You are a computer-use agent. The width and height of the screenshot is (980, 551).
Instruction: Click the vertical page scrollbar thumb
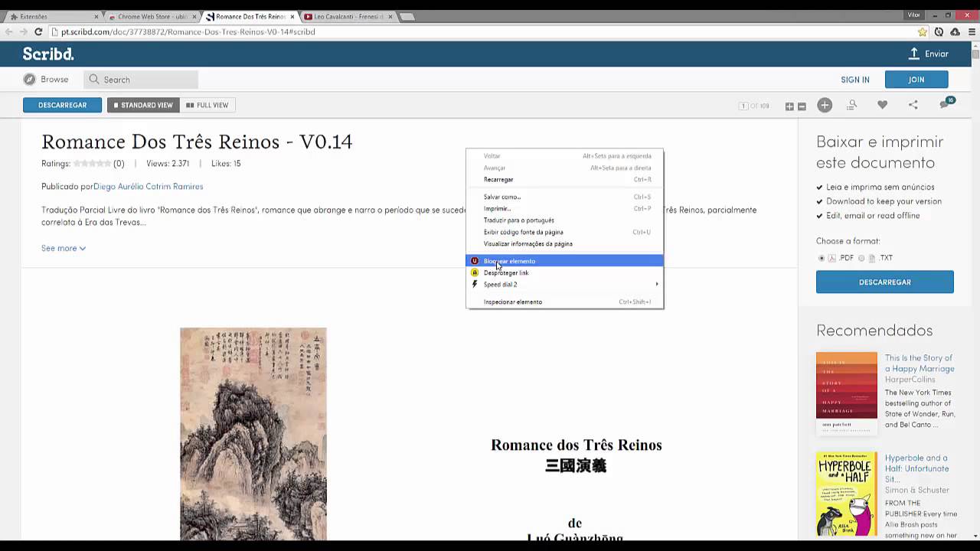[975, 54]
